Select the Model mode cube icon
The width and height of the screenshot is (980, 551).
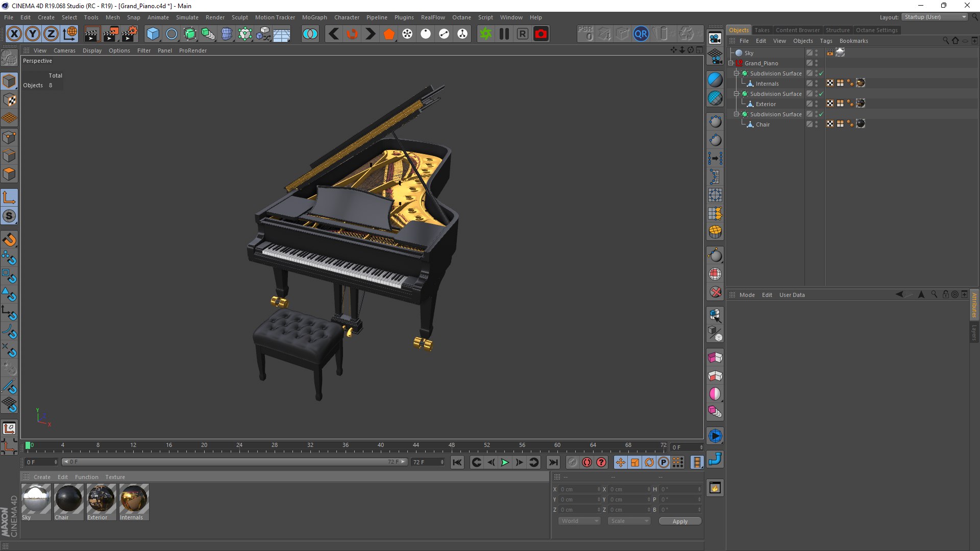(x=9, y=81)
